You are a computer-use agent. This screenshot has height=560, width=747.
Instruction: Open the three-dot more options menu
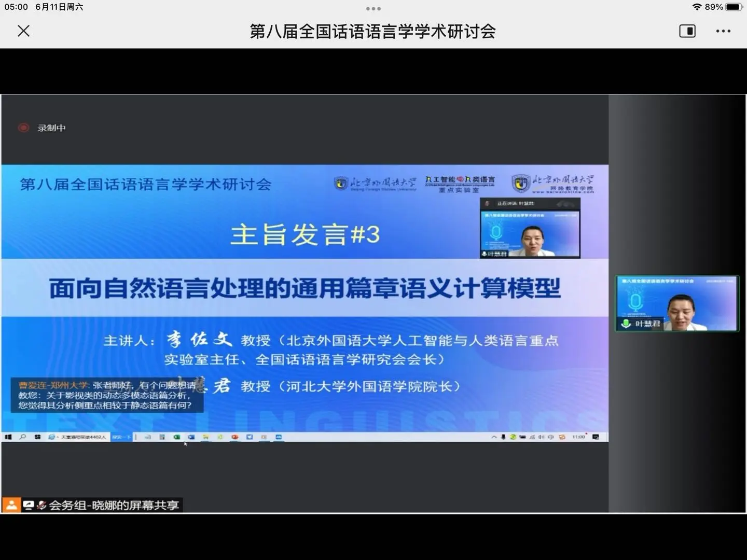723,31
